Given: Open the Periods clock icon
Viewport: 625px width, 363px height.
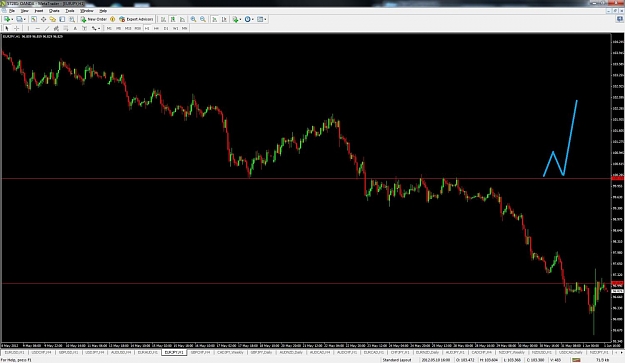Looking at the screenshot, I should [248, 19].
